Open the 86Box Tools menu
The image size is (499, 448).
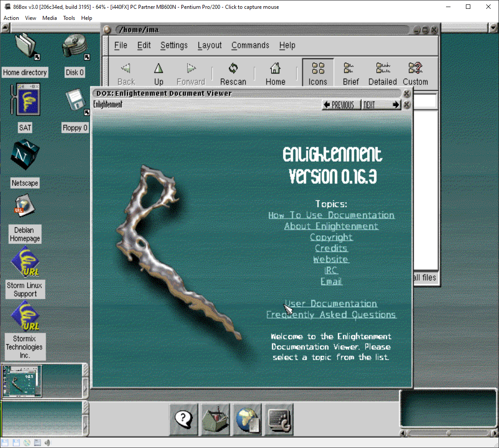[69, 18]
